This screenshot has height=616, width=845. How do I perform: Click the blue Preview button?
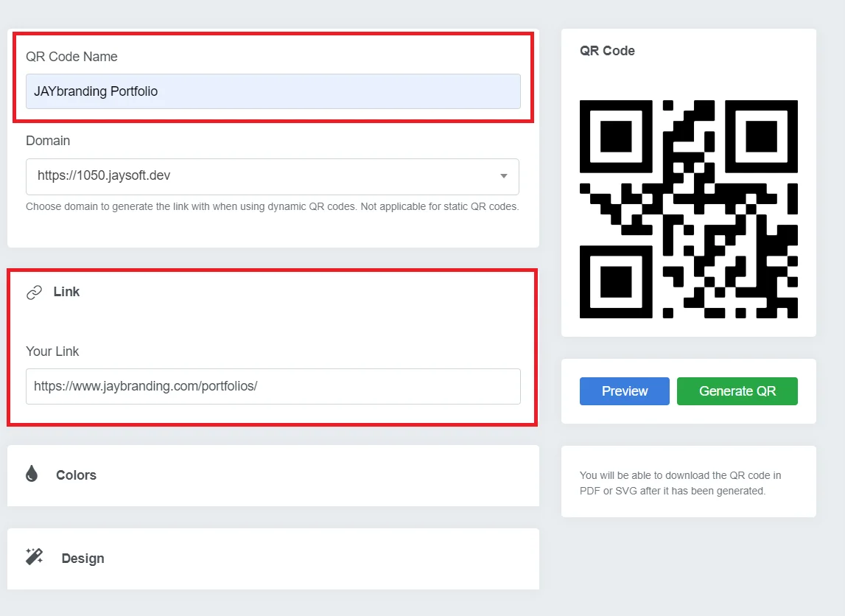624,391
